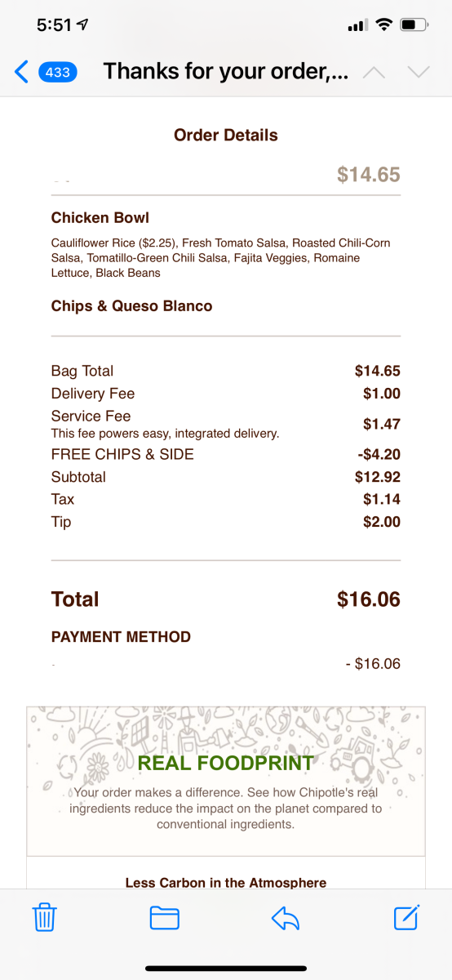Open the move-to-folder icon
This screenshot has width=452, height=980.
click(x=165, y=918)
